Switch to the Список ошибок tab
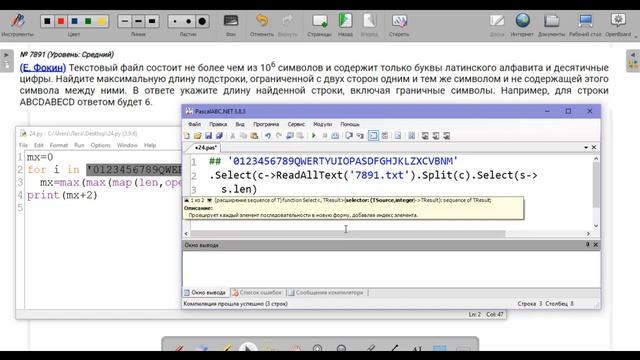 (257, 293)
